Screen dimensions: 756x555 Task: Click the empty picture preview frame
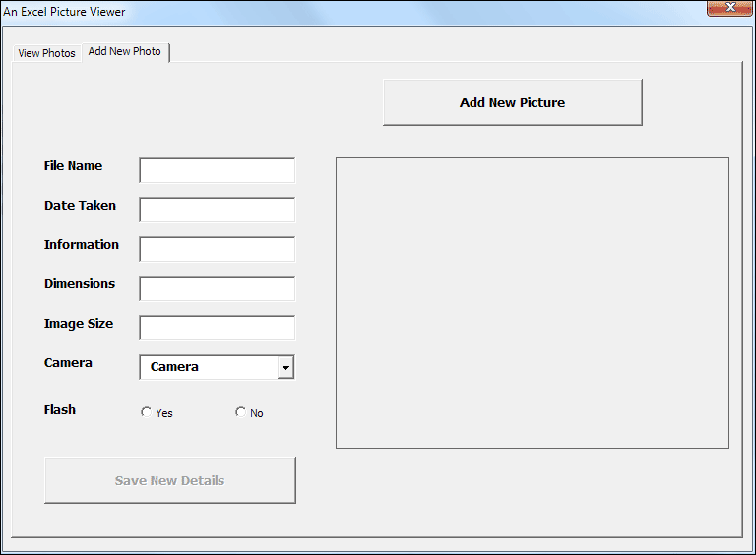[533, 303]
